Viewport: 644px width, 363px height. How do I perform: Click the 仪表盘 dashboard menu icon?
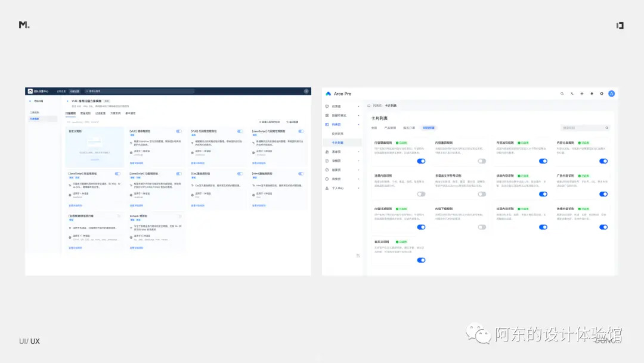point(327,106)
